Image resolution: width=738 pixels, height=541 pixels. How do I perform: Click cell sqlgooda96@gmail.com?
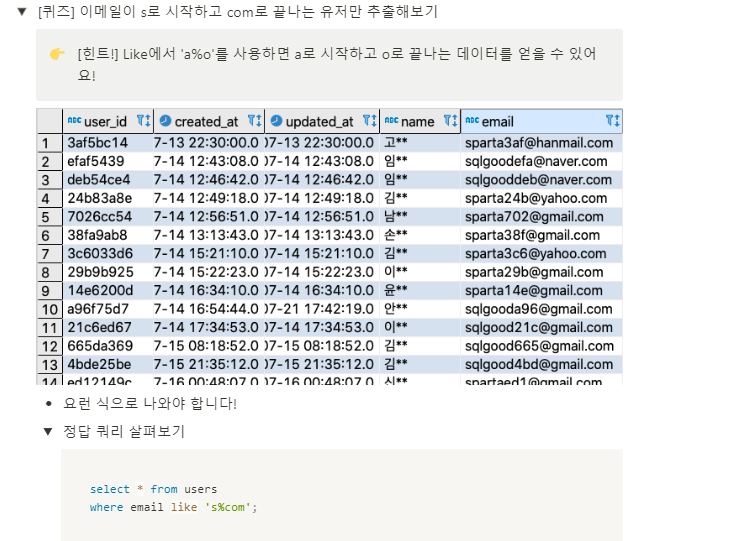[539, 309]
